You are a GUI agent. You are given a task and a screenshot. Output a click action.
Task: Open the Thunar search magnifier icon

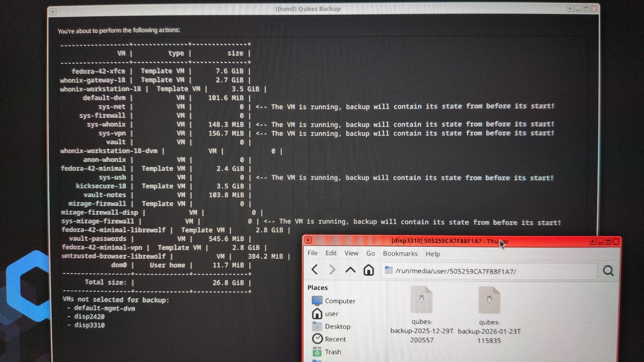click(608, 271)
